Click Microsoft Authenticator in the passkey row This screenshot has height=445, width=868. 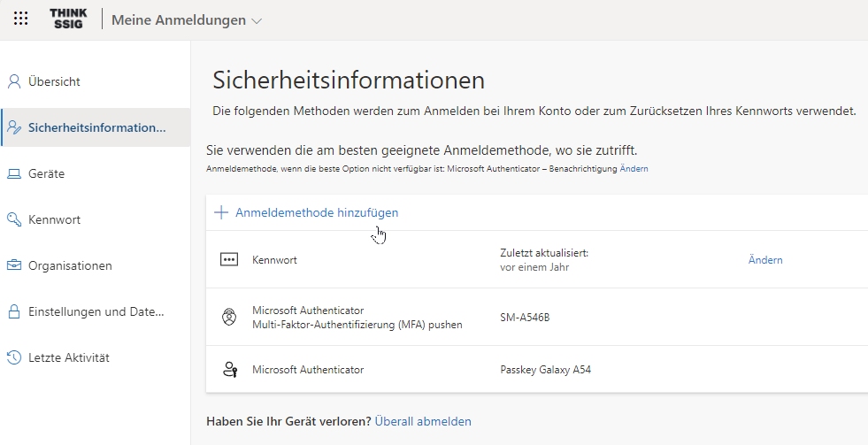pos(308,369)
